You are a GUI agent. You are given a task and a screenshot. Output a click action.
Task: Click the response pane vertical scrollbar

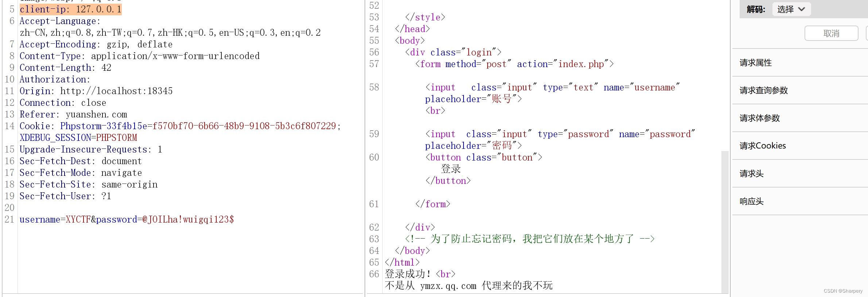pos(725,221)
